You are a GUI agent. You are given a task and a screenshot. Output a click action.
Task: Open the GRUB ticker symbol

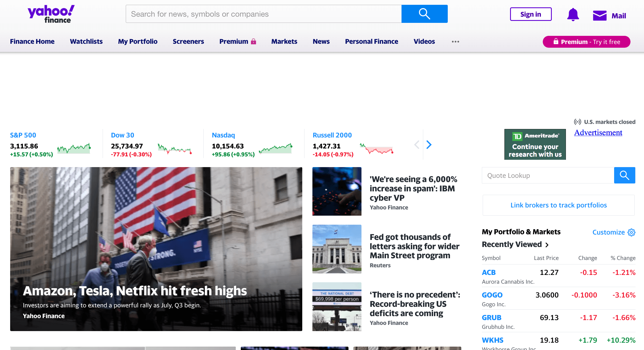point(491,318)
